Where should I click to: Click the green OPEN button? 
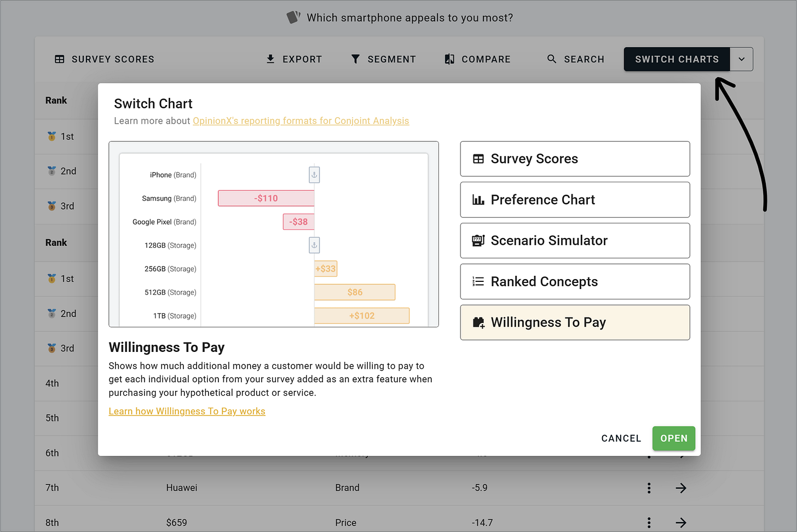point(674,438)
